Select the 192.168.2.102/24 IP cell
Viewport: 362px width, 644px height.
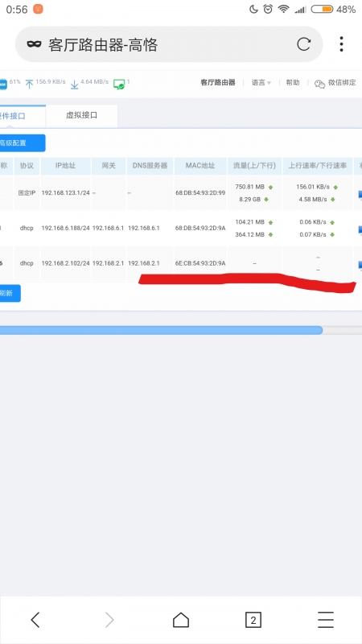(x=66, y=263)
